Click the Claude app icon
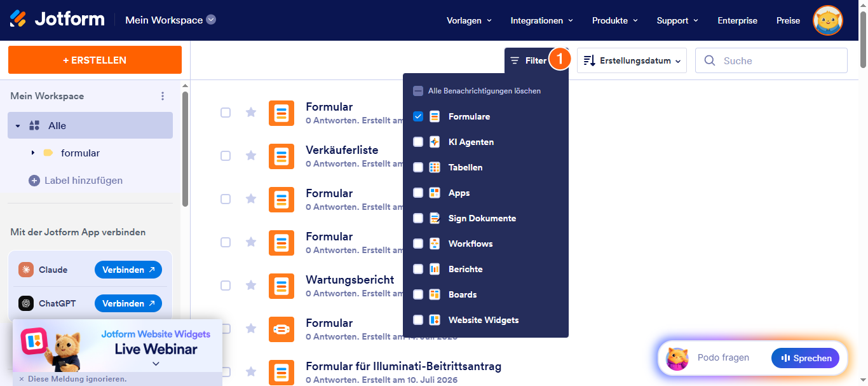The image size is (868, 386). pos(26,270)
